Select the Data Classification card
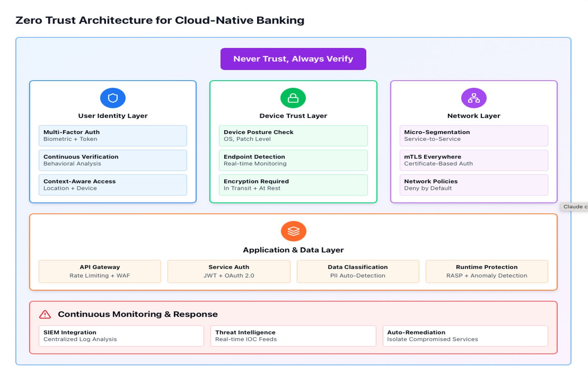This screenshot has width=588, height=378. tap(358, 271)
